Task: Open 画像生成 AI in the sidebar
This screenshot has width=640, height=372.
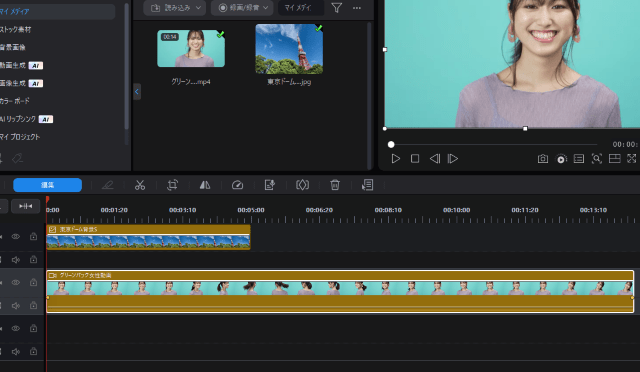Action: pos(21,83)
